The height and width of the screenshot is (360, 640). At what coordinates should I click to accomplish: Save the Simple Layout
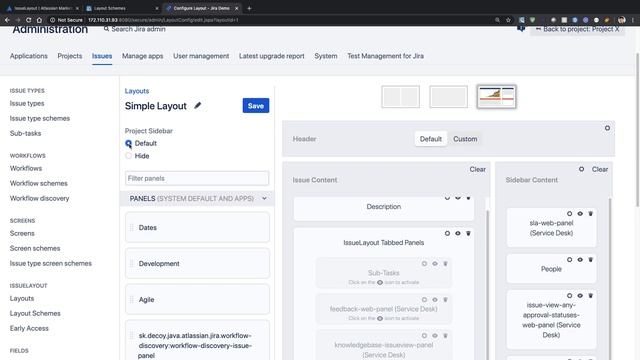[x=256, y=106]
